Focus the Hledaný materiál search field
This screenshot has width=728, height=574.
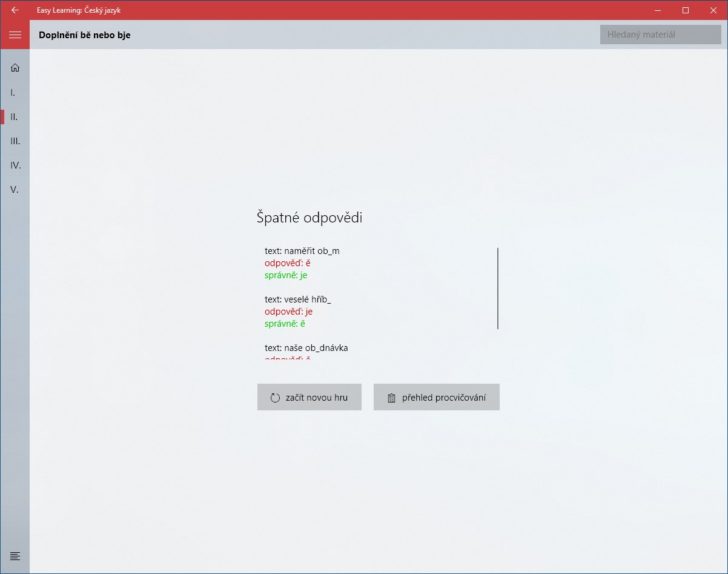tap(660, 35)
